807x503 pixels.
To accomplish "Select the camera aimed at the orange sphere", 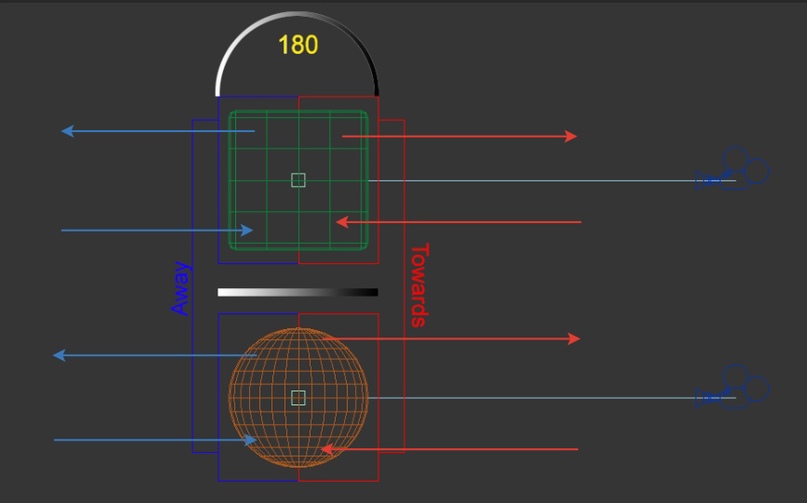I will [733, 387].
